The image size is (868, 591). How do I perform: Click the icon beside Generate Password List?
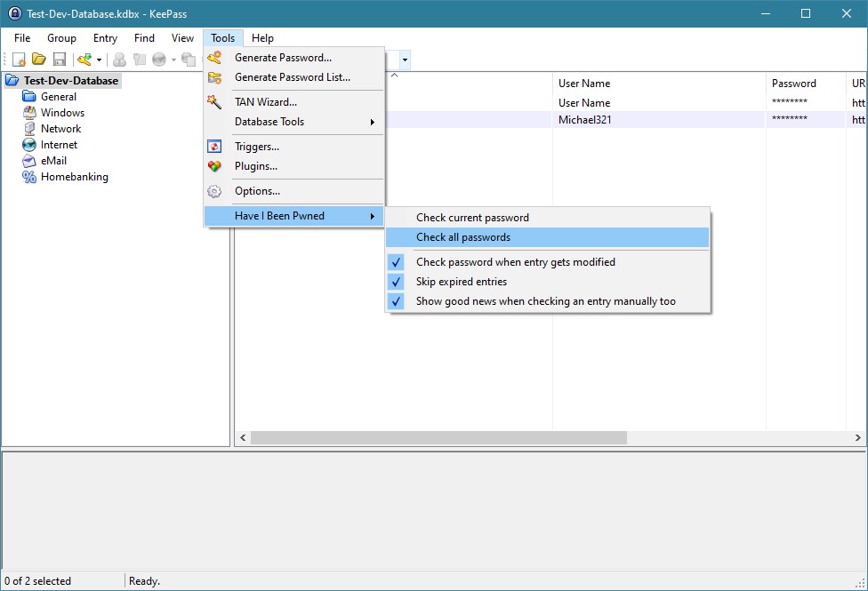[x=214, y=77]
